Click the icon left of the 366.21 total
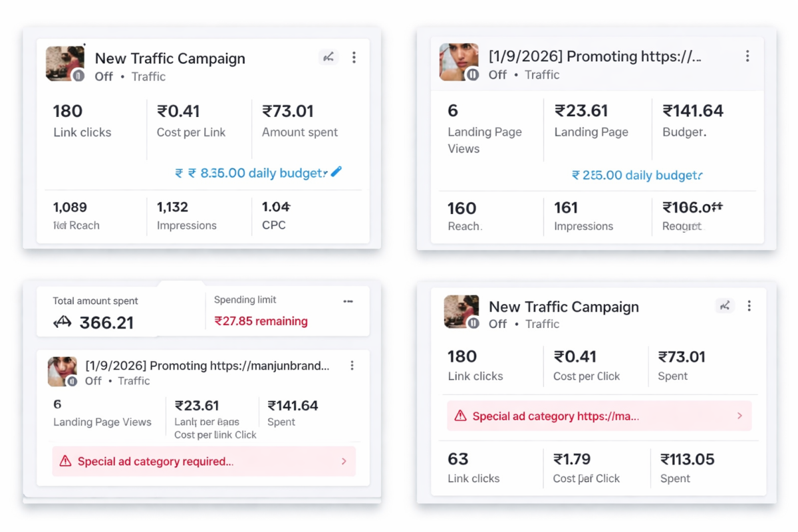 click(x=62, y=323)
